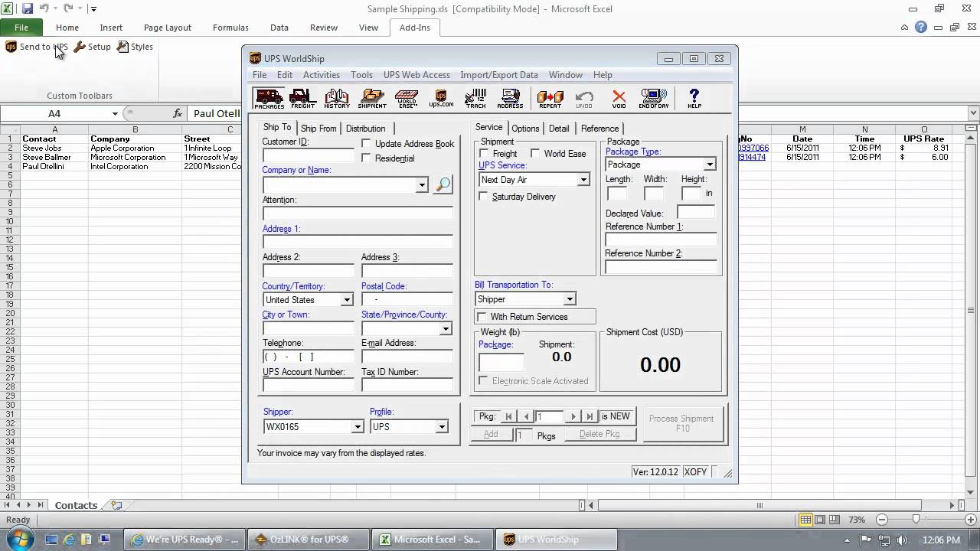This screenshot has width=980, height=551.
Task: Open the Address toolbar icon
Action: [510, 98]
